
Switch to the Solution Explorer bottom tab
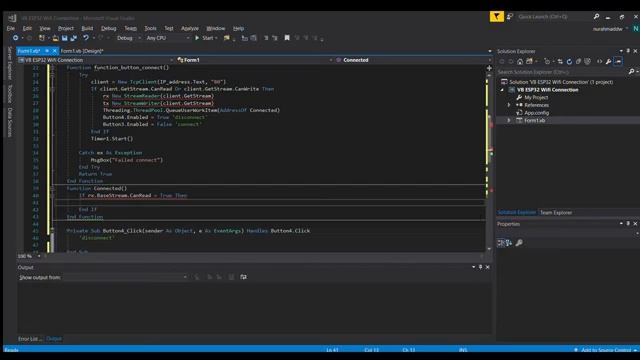[x=517, y=213]
